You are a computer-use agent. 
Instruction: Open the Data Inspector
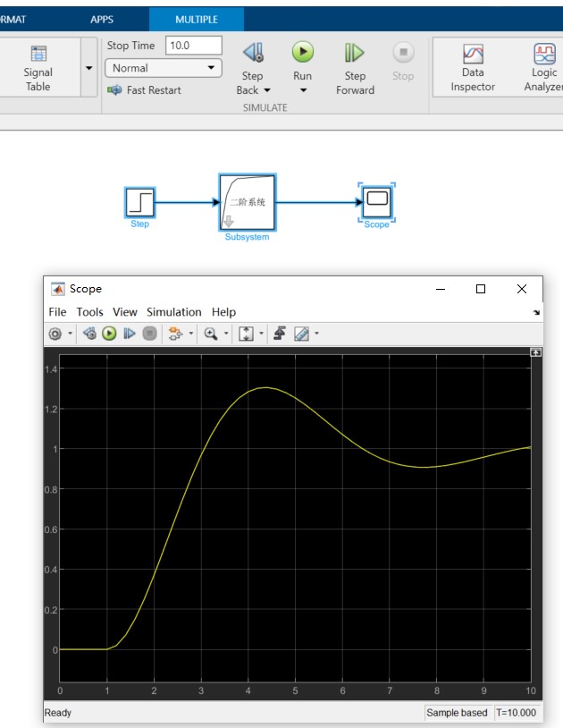click(473, 68)
